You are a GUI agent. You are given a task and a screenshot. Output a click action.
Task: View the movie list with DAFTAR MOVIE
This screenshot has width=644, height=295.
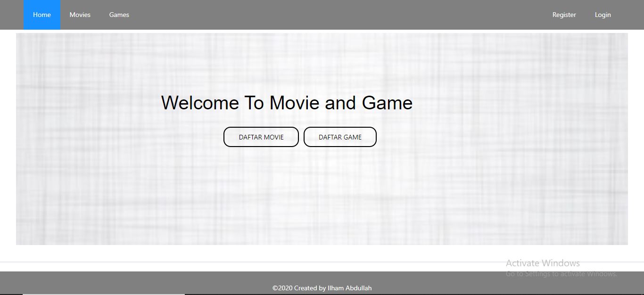point(261,137)
